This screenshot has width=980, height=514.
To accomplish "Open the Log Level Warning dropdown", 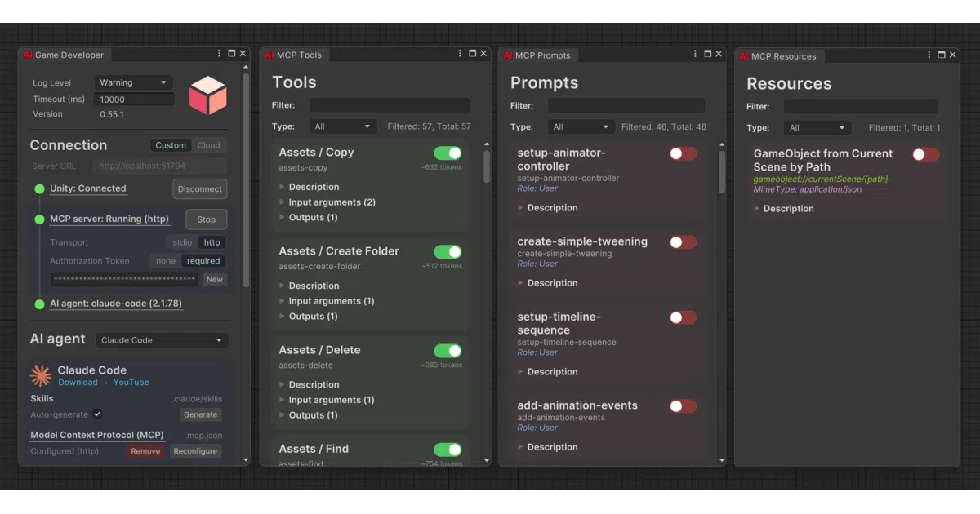I will [133, 82].
